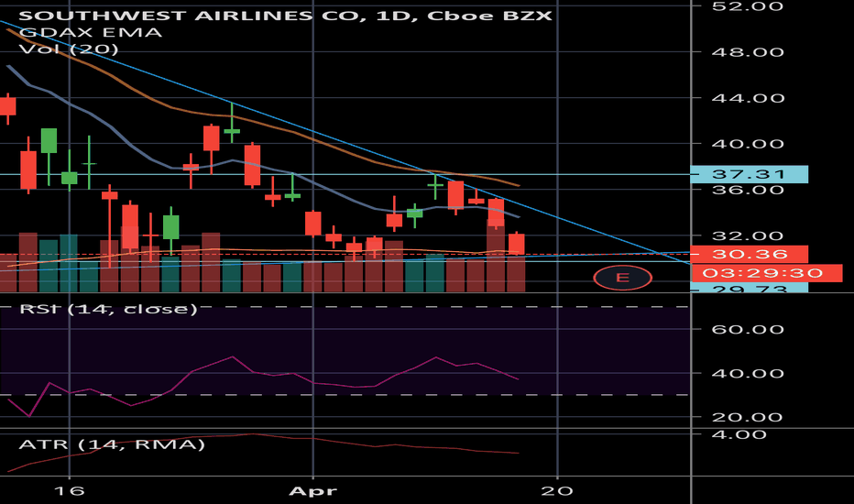This screenshot has width=854, height=504.
Task: Click the RSI 60.00 scale value
Action: 748,329
